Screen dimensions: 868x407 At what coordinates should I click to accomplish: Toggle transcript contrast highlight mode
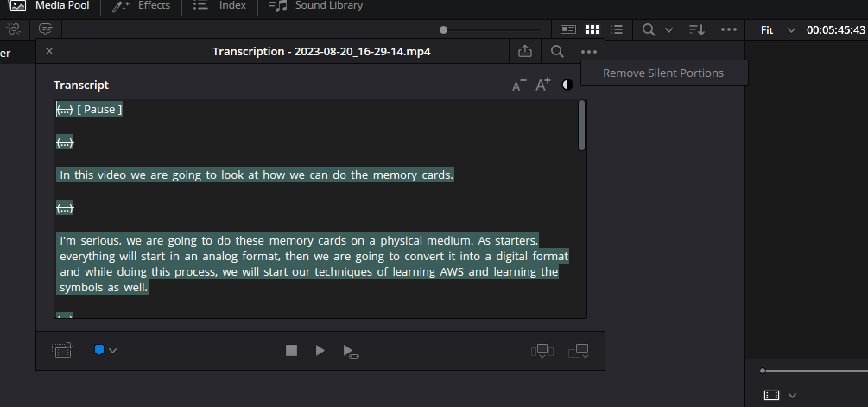[567, 85]
